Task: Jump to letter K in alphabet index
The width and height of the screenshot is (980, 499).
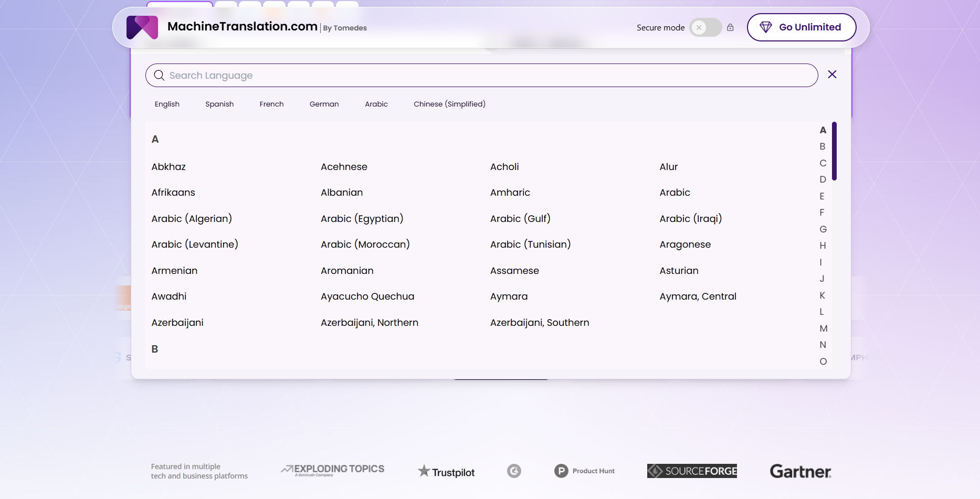Action: pyautogui.click(x=823, y=295)
